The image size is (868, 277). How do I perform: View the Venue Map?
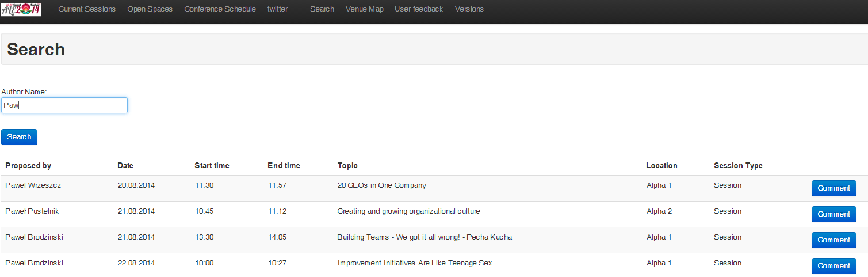365,9
